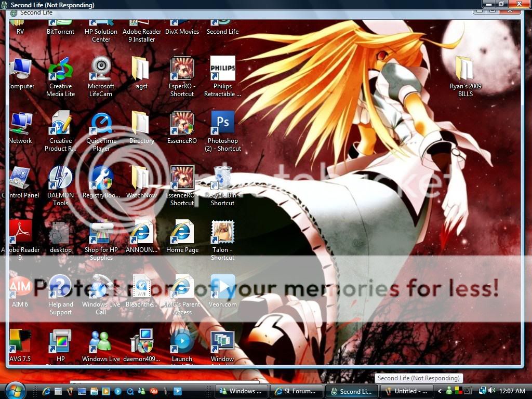Select the Bleachthe... AVI video file
Screen dimensions: 532x399
tap(141, 292)
